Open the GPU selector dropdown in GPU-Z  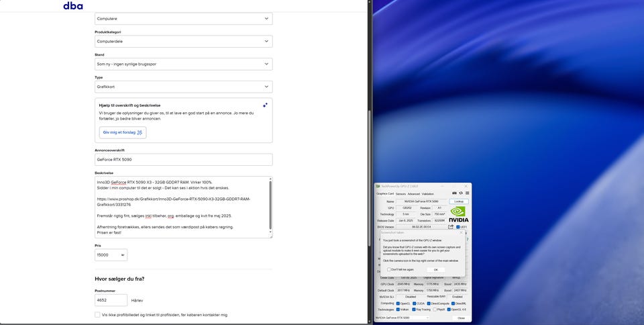[x=402, y=318]
